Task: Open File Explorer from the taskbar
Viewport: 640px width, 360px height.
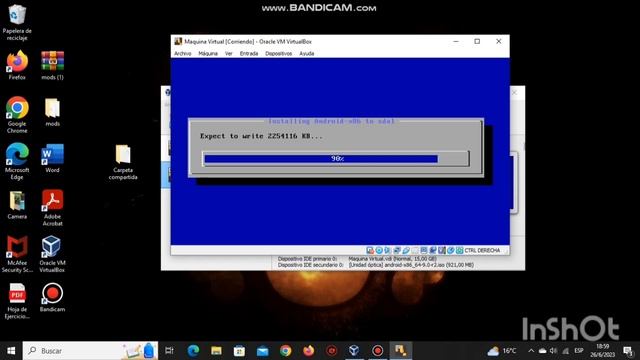Action: tap(216, 351)
